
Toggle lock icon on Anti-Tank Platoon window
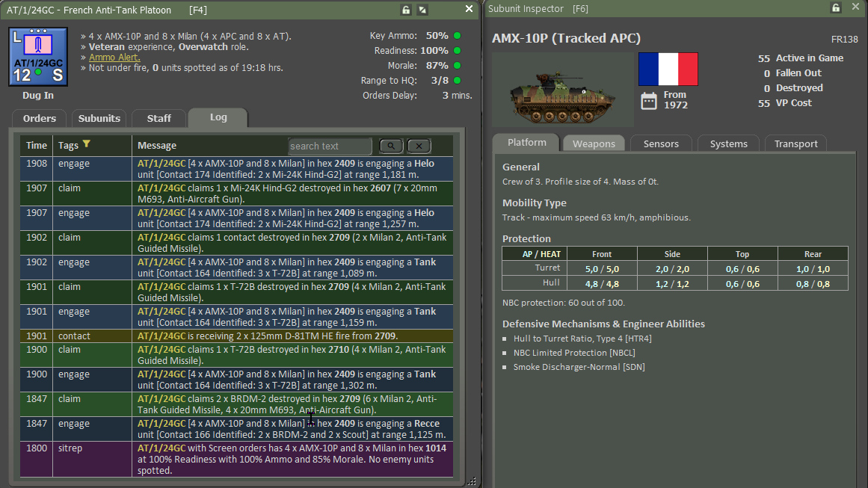tap(406, 10)
